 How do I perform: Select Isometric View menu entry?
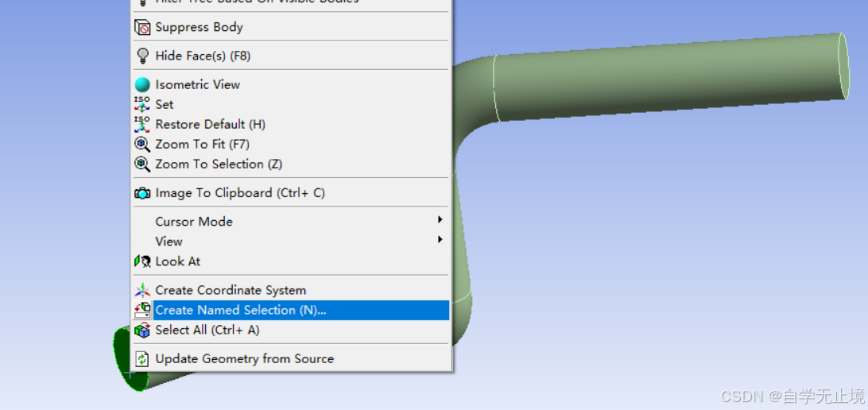(291, 85)
